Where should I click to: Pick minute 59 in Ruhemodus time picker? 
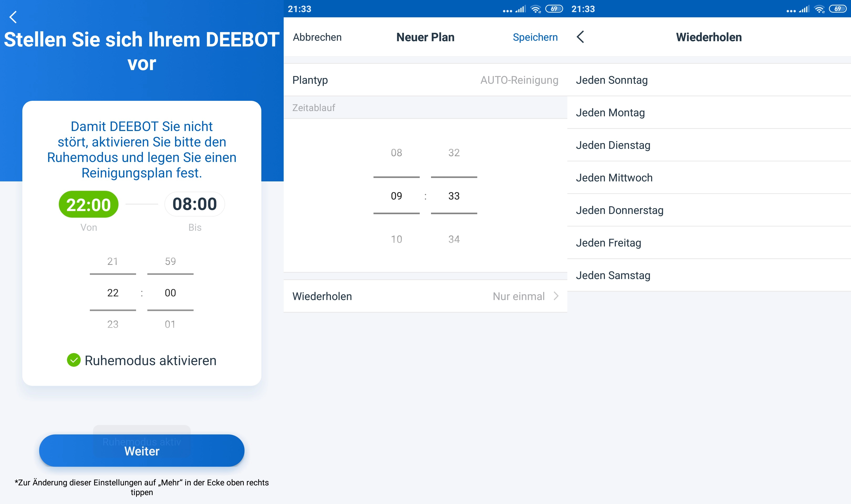tap(170, 261)
